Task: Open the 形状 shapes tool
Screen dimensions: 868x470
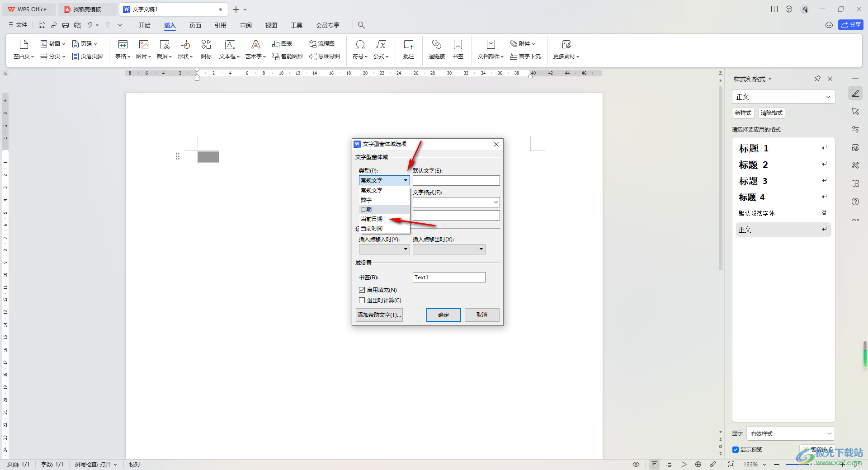Action: (185, 49)
